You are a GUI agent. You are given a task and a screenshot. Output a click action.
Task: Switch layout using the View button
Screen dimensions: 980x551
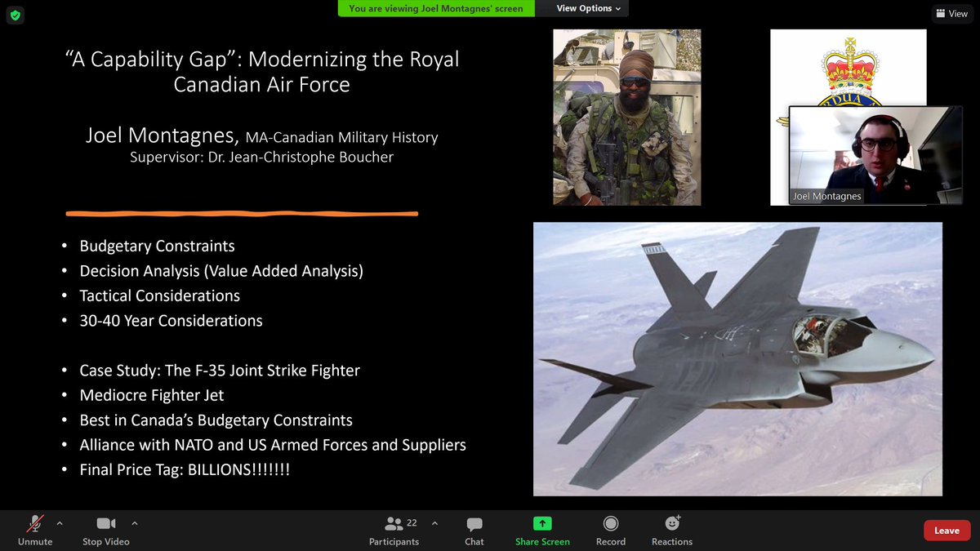click(x=952, y=14)
